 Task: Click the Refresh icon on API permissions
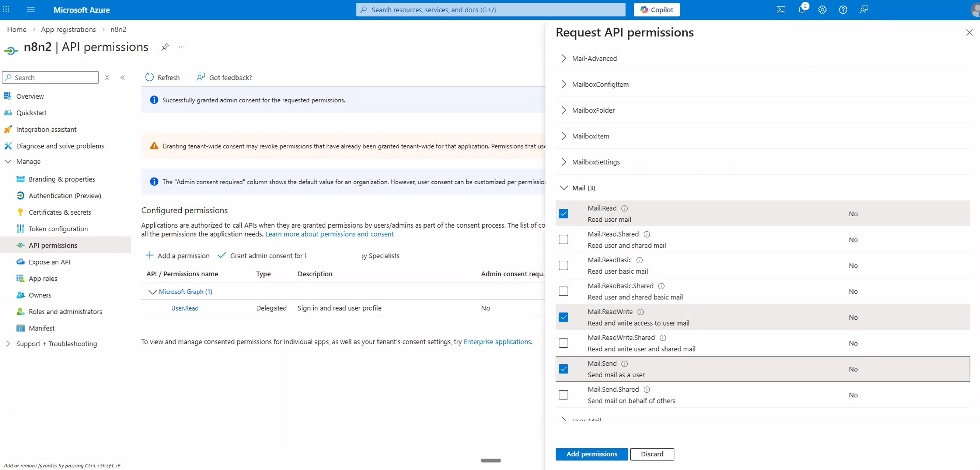coord(149,77)
